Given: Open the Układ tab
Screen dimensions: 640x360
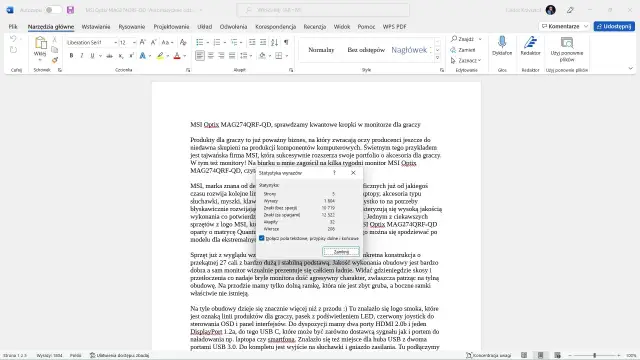Looking at the screenshot, I should click(x=205, y=27).
